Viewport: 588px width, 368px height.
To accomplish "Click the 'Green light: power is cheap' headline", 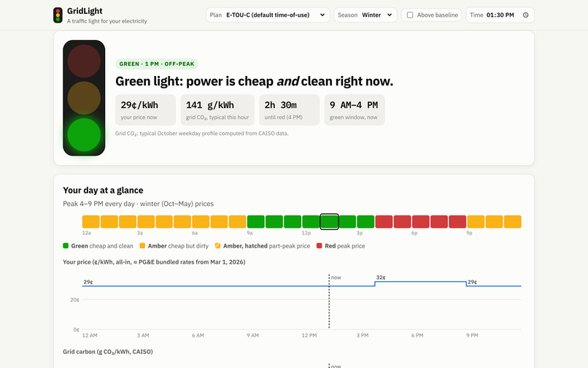I will (255, 81).
